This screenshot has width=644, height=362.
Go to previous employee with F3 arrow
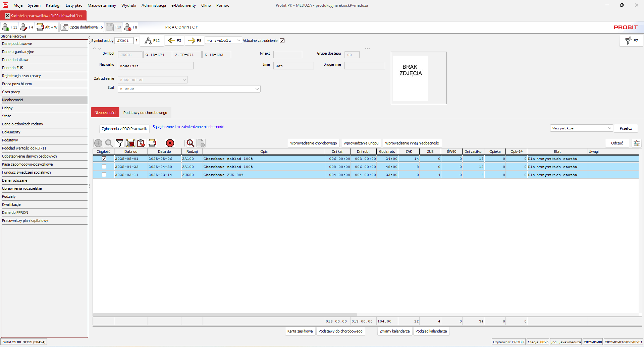[x=174, y=41]
